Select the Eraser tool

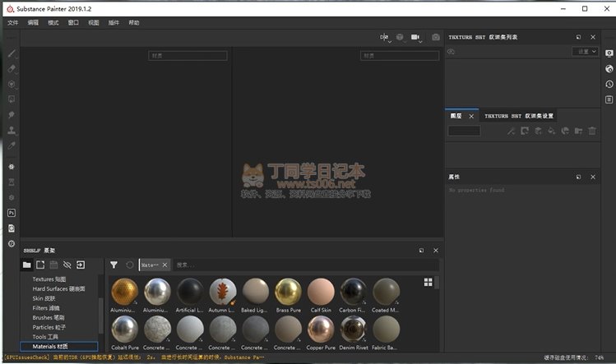12,68
